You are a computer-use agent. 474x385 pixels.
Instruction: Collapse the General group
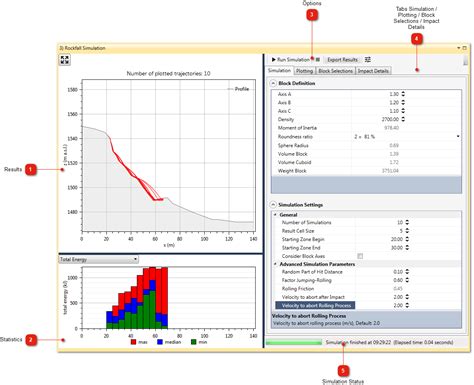click(x=275, y=215)
